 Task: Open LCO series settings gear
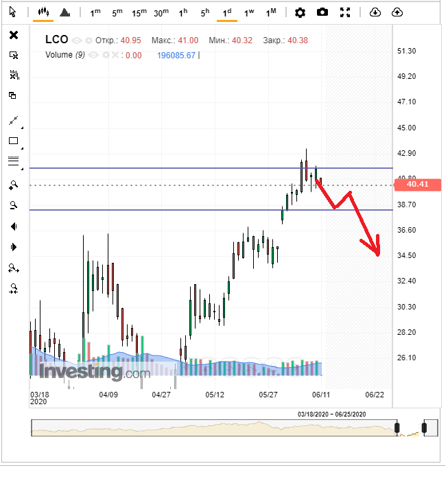(x=89, y=40)
